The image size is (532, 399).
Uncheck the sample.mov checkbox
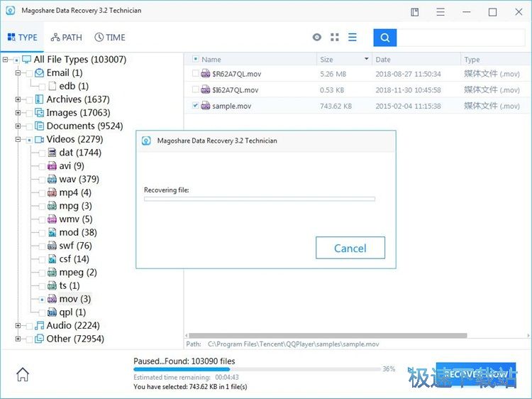(x=195, y=106)
